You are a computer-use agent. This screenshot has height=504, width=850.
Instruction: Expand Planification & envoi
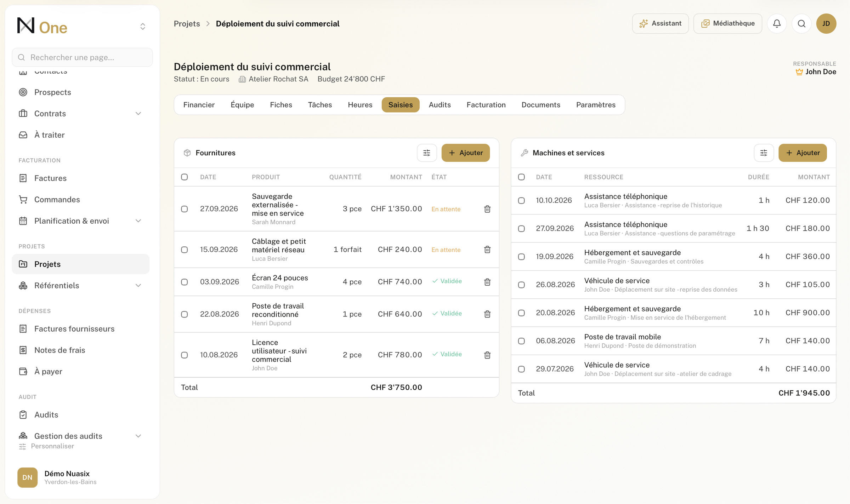tap(138, 221)
